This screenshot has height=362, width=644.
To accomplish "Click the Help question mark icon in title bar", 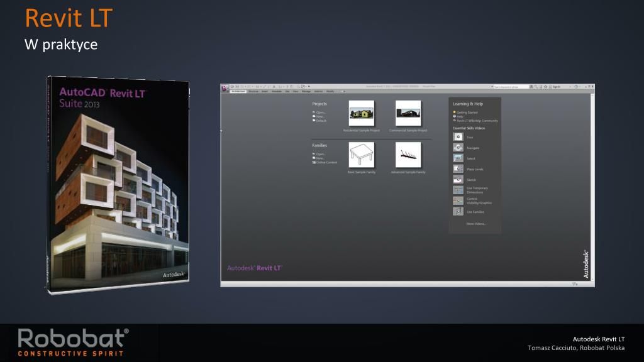I will pyautogui.click(x=576, y=87).
